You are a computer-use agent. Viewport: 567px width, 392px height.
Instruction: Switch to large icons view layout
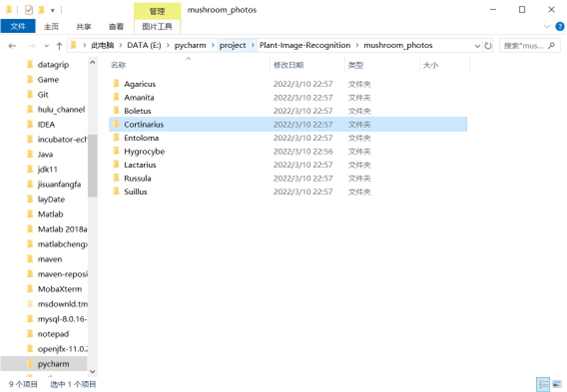coord(557,384)
